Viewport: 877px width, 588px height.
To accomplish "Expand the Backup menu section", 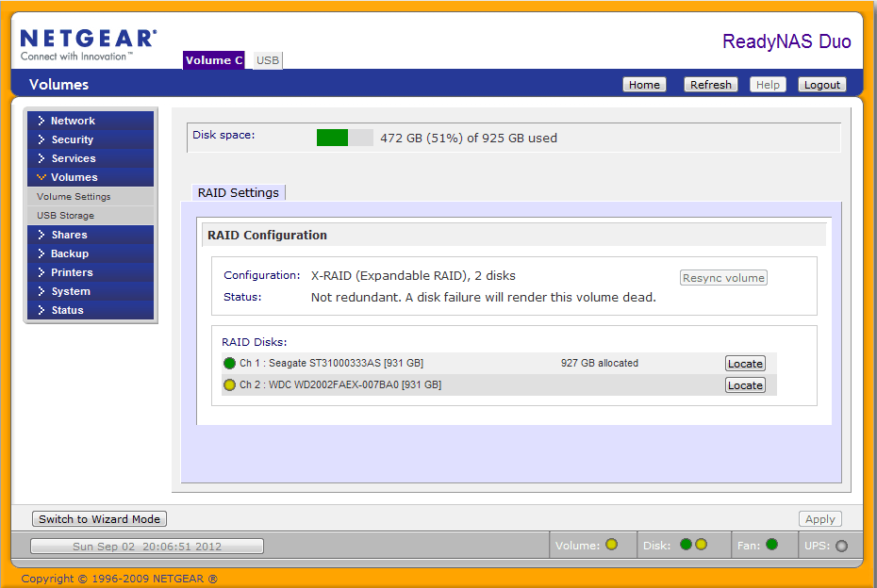I will (x=91, y=253).
